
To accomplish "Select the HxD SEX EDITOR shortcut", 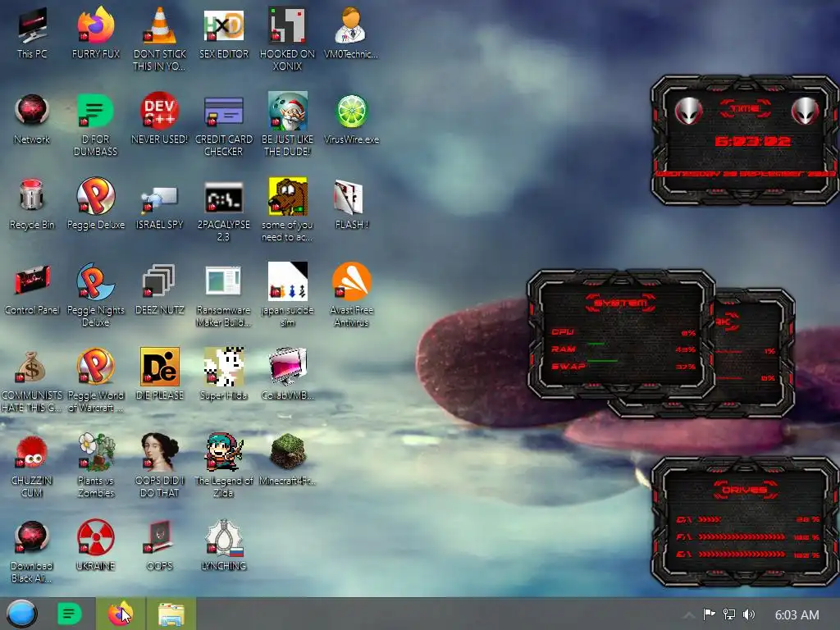I will tap(224, 33).
